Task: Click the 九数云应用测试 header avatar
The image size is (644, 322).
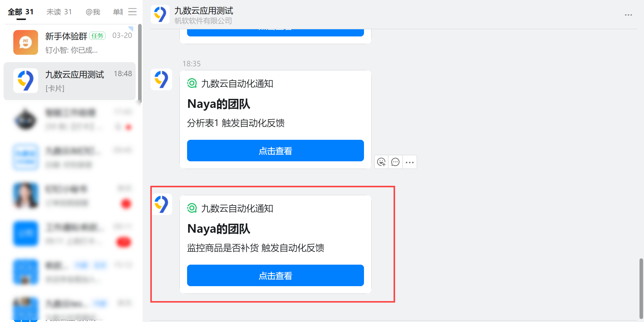Action: [160, 14]
